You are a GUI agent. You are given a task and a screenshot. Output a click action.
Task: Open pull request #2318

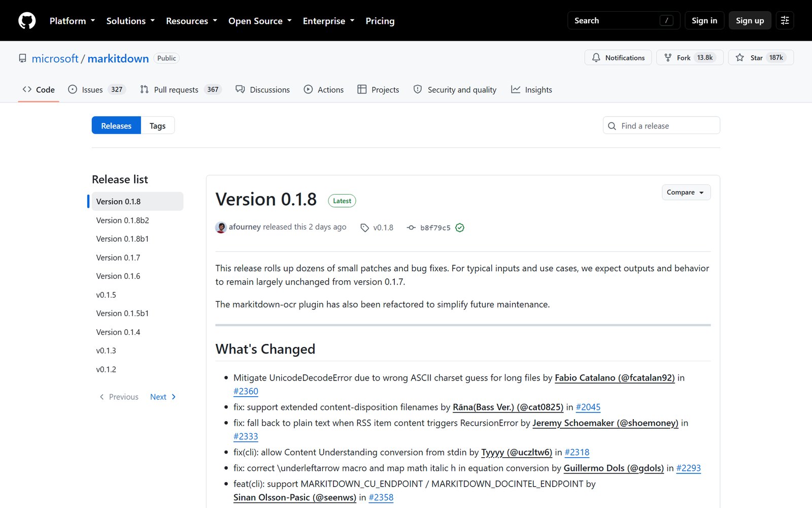(577, 453)
